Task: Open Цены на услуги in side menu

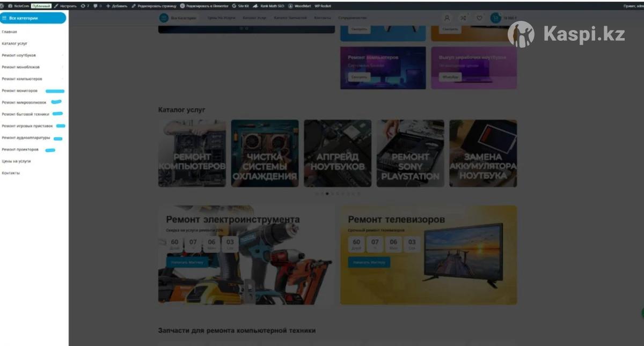Action: (x=16, y=161)
